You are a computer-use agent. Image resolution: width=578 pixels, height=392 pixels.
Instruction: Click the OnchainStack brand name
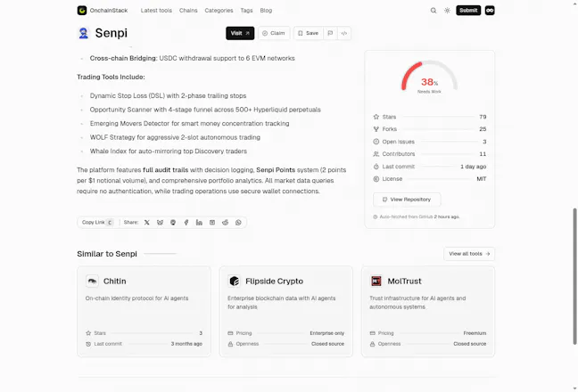coord(109,11)
